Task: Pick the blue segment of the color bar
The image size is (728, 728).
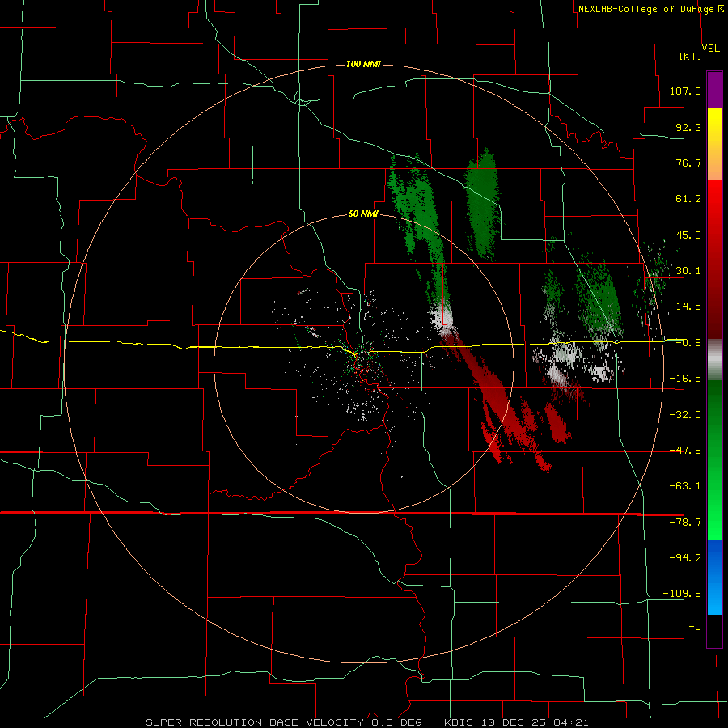Action: coord(714,577)
